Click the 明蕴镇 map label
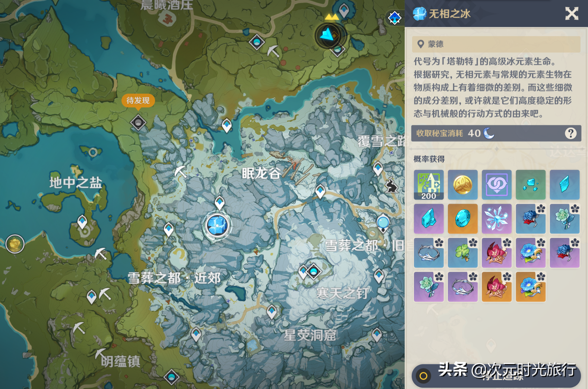The width and height of the screenshot is (588, 389). tap(121, 361)
